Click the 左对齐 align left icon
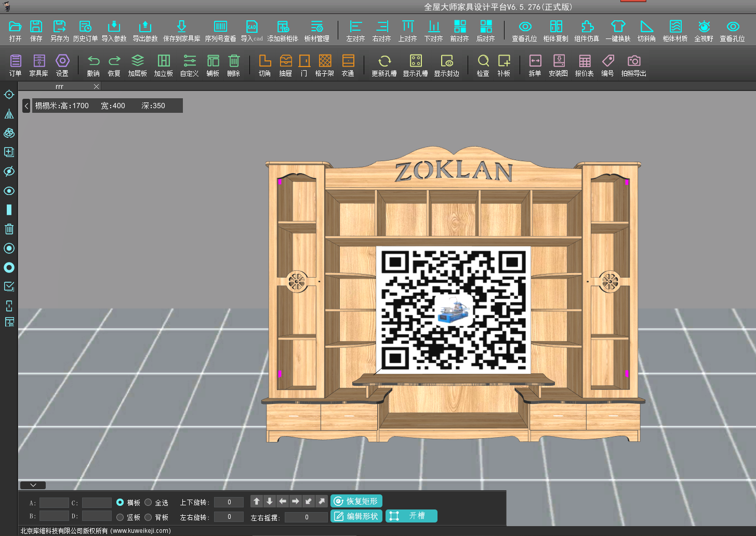Viewport: 756px width, 536px height. [x=355, y=27]
